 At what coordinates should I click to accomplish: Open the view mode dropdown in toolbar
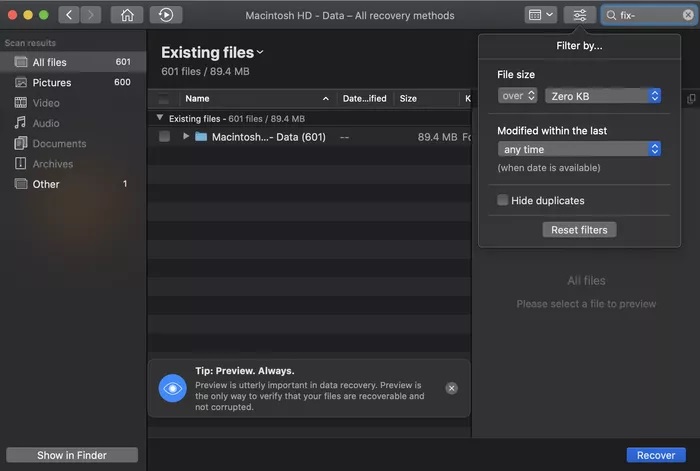point(540,15)
